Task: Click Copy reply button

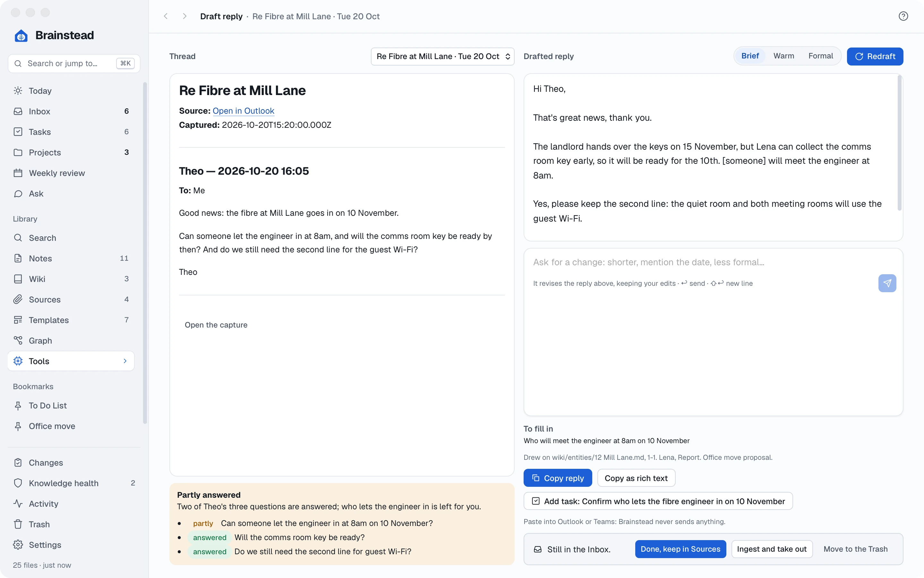Action: click(558, 478)
